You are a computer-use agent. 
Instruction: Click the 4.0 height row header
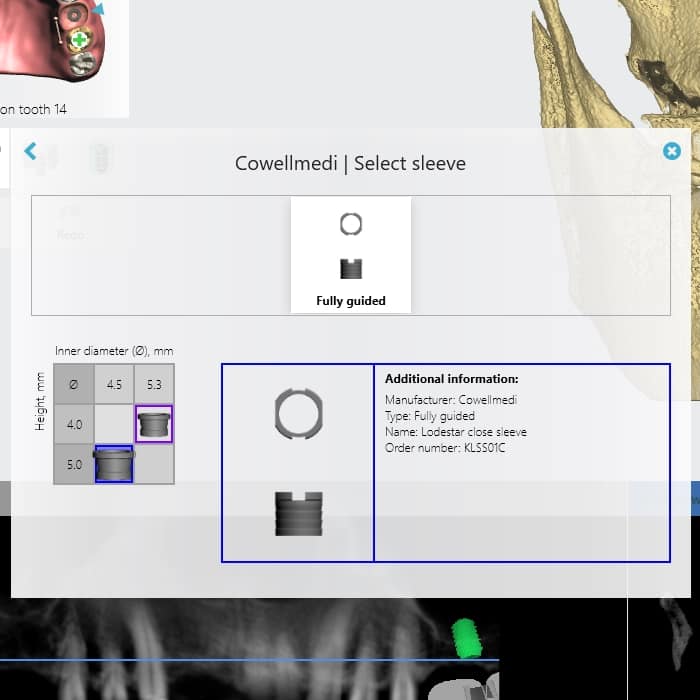coord(74,424)
